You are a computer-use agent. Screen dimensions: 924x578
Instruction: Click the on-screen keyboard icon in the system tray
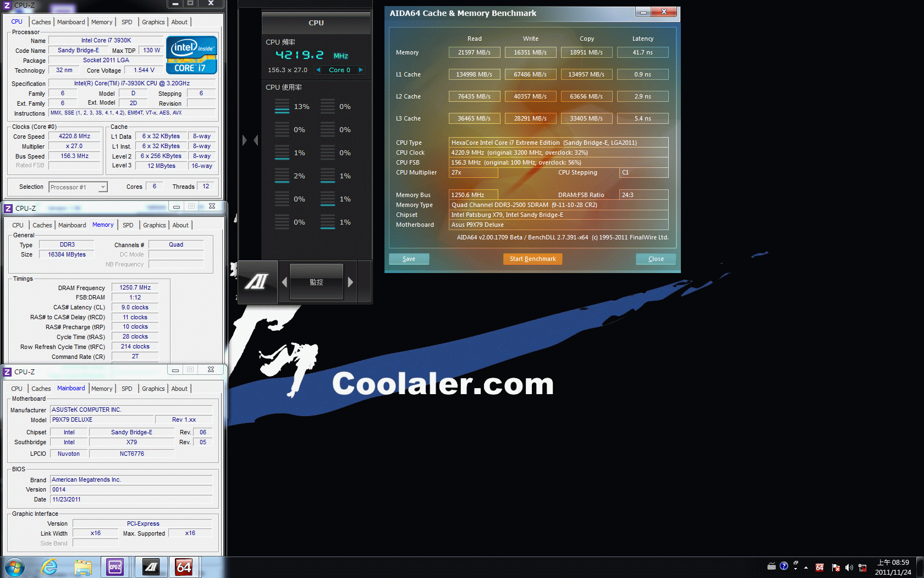point(772,566)
